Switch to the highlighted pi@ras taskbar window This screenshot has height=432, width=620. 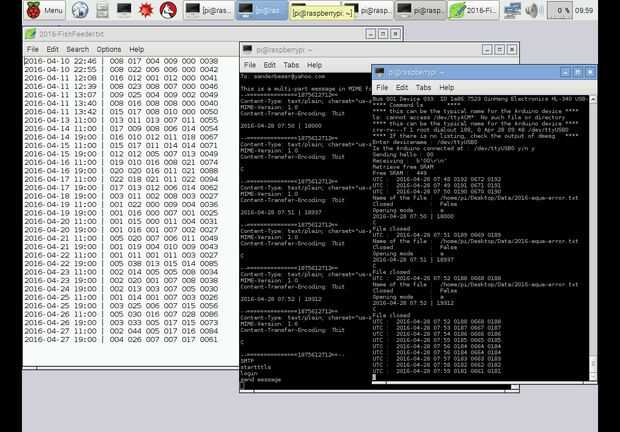coord(261,10)
